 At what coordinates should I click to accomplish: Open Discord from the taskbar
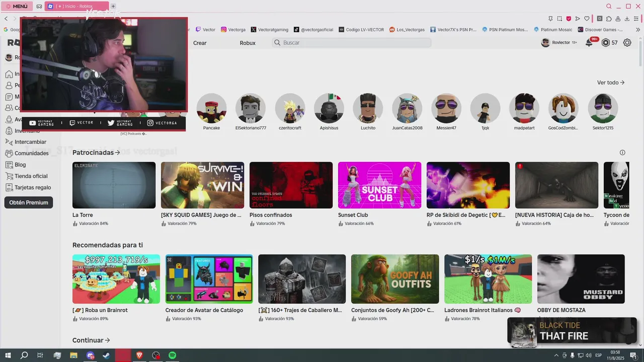[x=90, y=355]
